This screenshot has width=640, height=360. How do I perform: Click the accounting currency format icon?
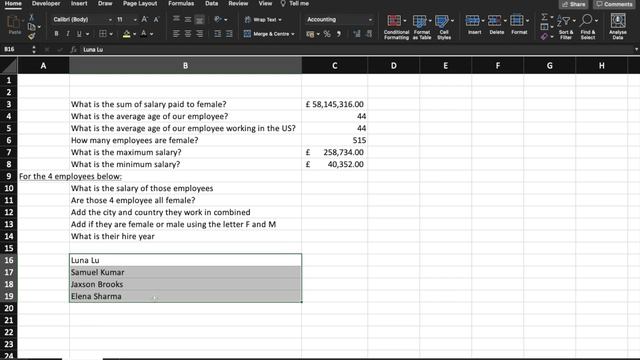(x=311, y=34)
